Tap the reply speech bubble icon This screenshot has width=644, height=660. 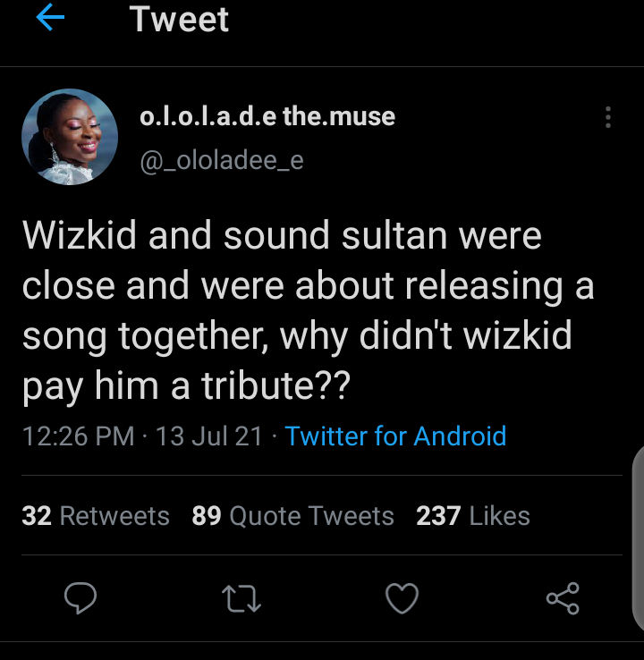[x=80, y=597]
